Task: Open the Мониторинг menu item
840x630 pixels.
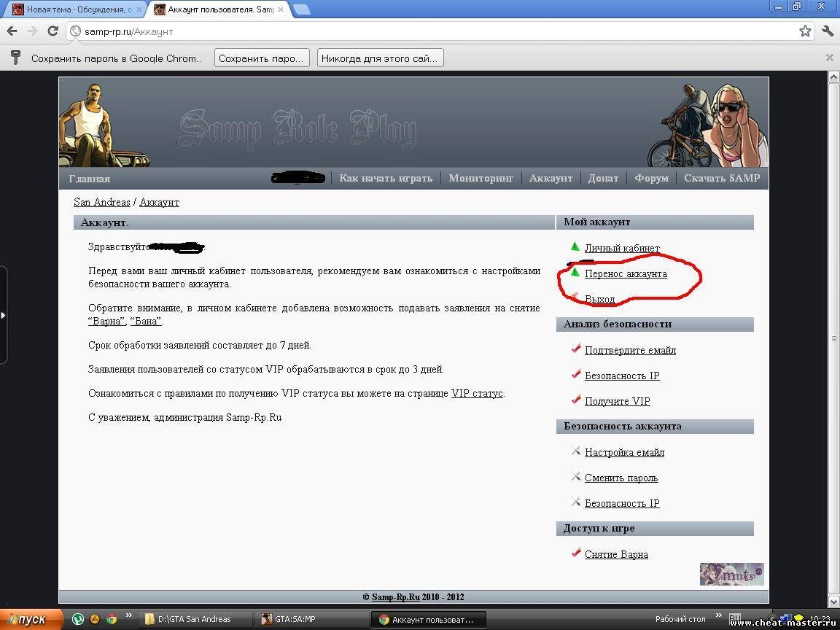Action: click(x=481, y=178)
